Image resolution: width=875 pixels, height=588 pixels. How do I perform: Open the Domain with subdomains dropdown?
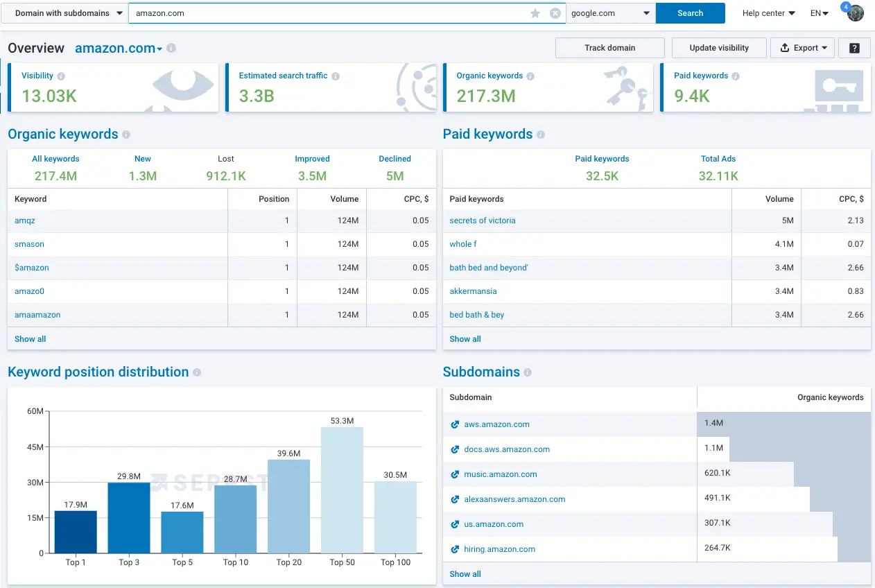[64, 13]
